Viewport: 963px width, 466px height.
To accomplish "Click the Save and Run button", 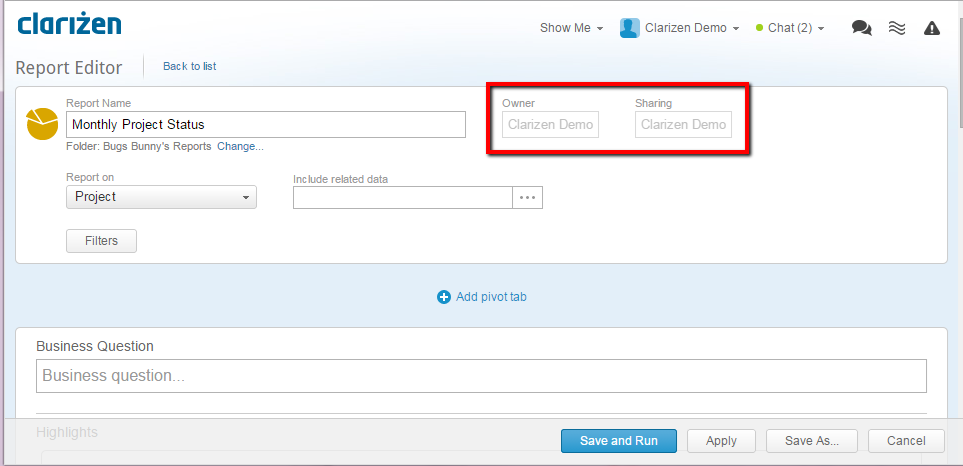I will coord(618,441).
